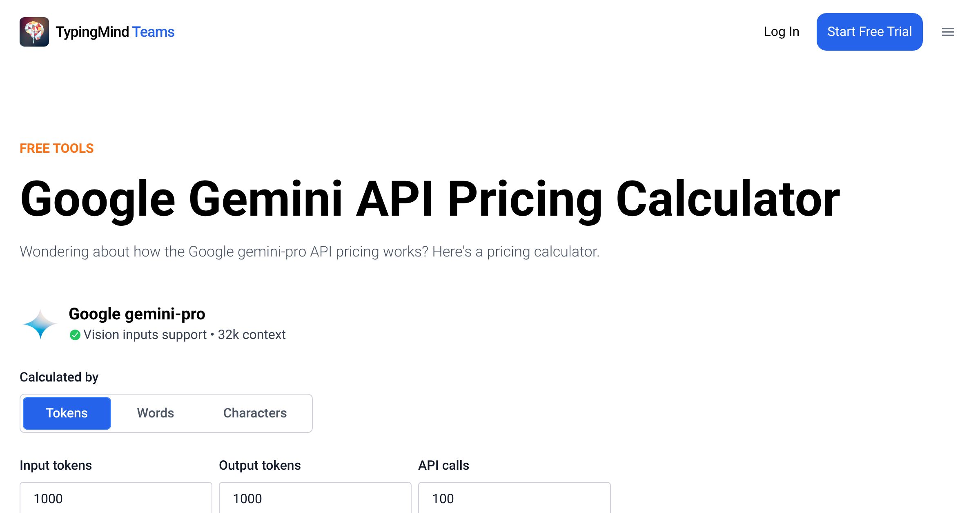Select the Tokens calculation mode

(x=67, y=413)
